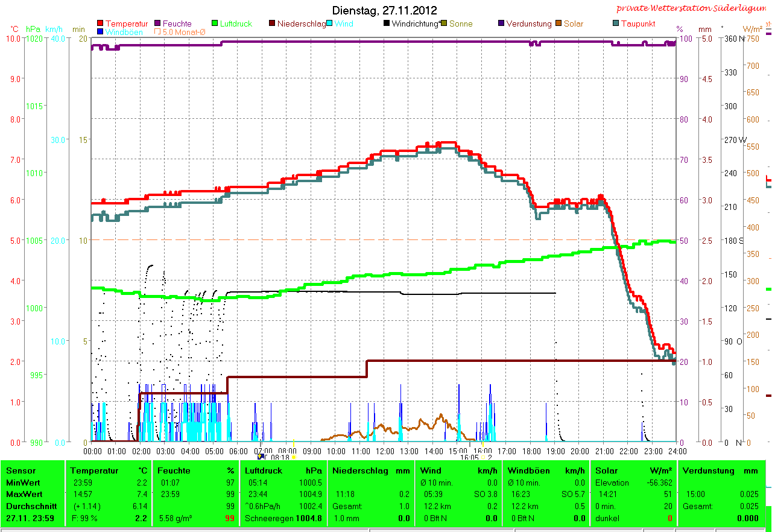
Task: Select the green Luftdruck legend marker
Action: (215, 24)
